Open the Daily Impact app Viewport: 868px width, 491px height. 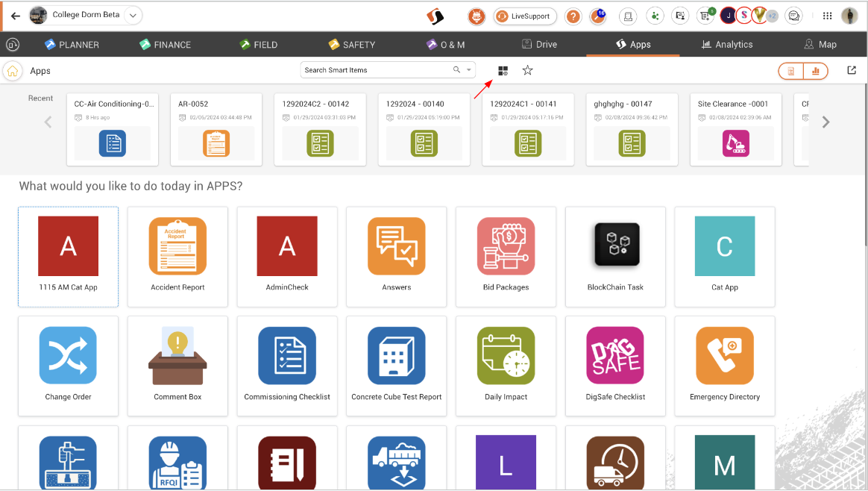506,366
